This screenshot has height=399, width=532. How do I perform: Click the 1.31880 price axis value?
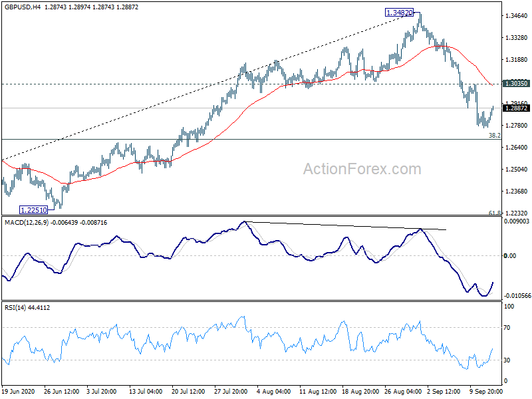pyautogui.click(x=517, y=60)
